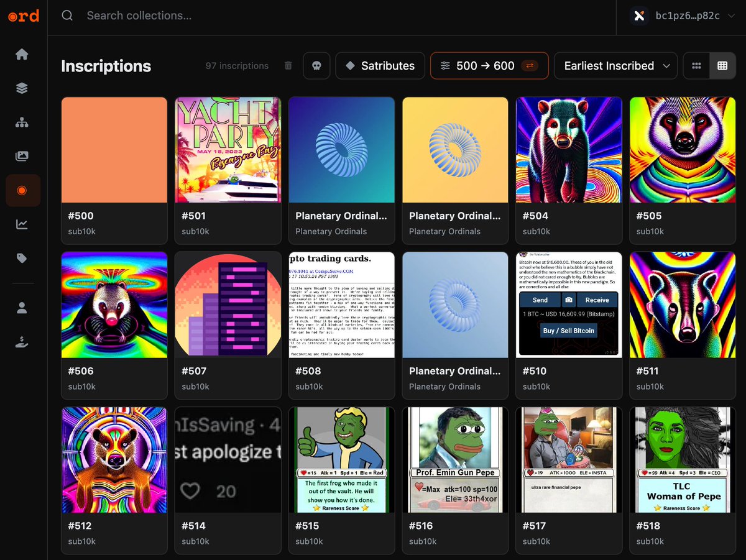Select the orange inscriptions circle sidebar icon
746x560 pixels.
(23, 190)
